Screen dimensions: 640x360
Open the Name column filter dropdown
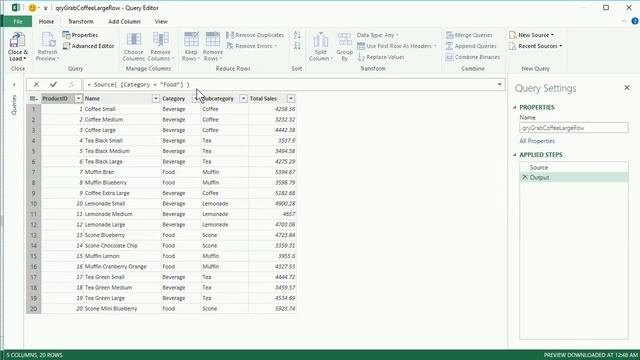(x=156, y=98)
